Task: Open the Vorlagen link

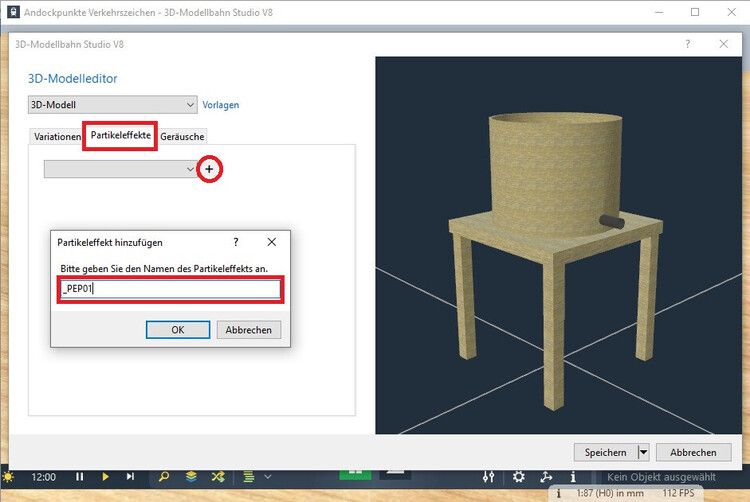Action: 221,105
